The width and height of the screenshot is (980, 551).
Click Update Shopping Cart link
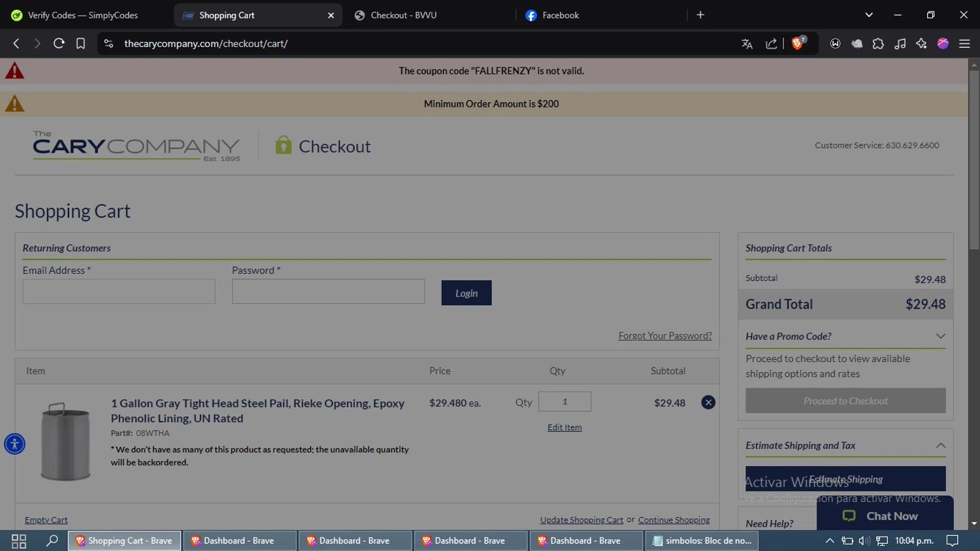(581, 520)
